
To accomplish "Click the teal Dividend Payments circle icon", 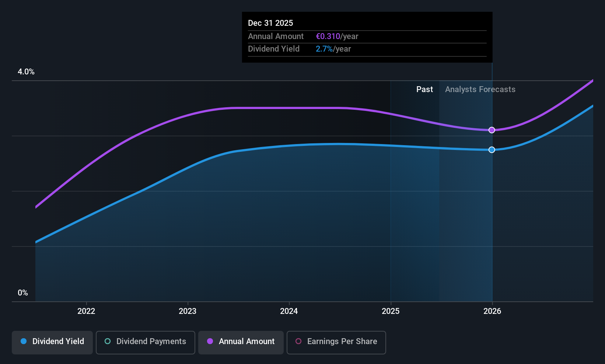I will pyautogui.click(x=108, y=341).
